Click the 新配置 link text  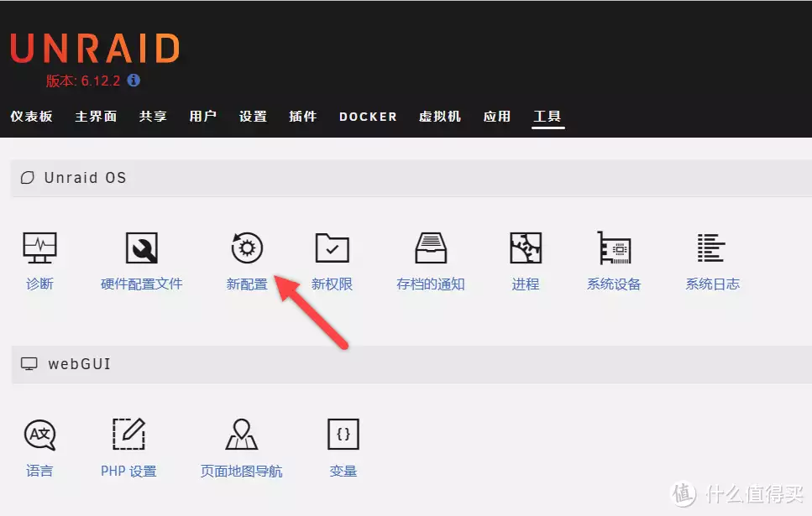pyautogui.click(x=247, y=284)
